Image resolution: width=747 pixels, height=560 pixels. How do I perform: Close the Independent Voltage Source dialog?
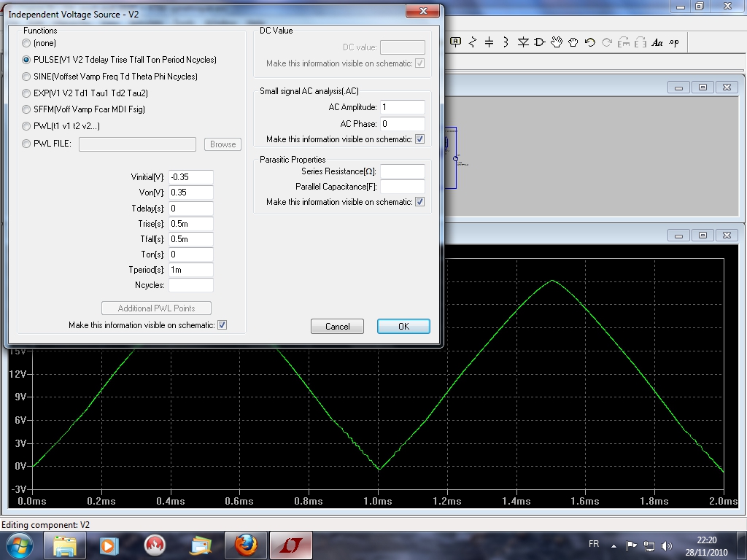click(423, 11)
